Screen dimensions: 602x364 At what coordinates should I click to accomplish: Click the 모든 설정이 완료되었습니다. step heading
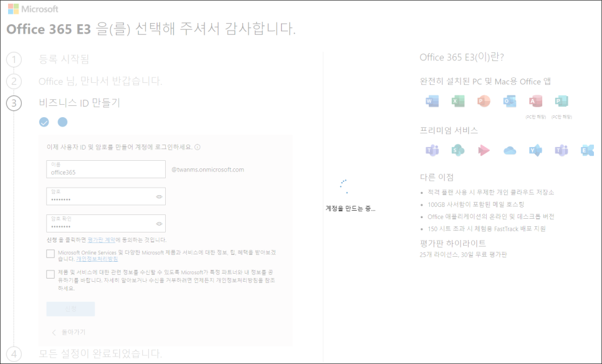click(100, 353)
